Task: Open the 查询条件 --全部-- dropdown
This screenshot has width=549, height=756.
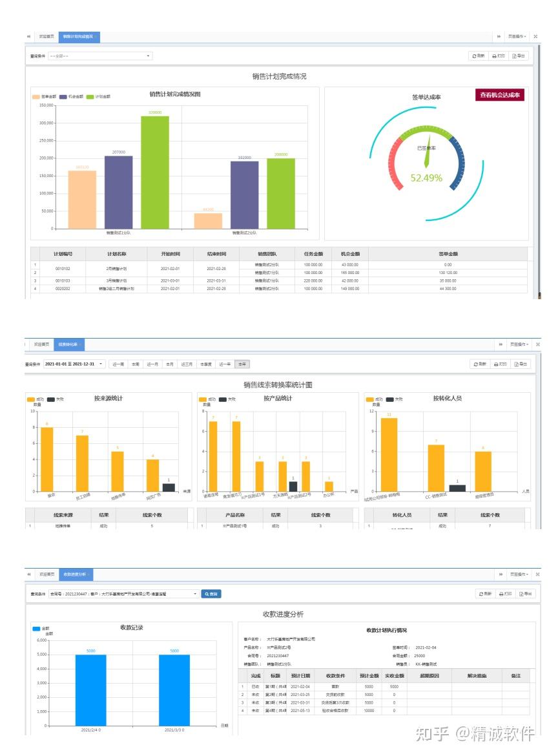Action: [100, 56]
